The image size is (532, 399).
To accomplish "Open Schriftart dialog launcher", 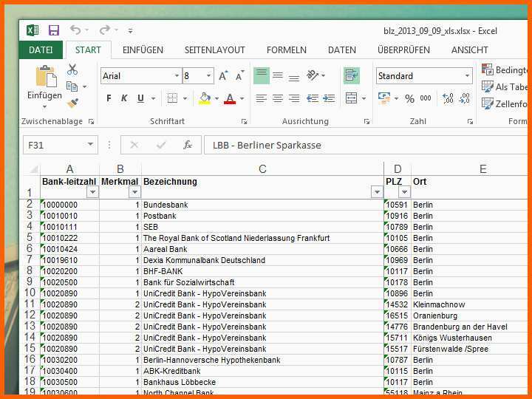I will pyautogui.click(x=244, y=121).
